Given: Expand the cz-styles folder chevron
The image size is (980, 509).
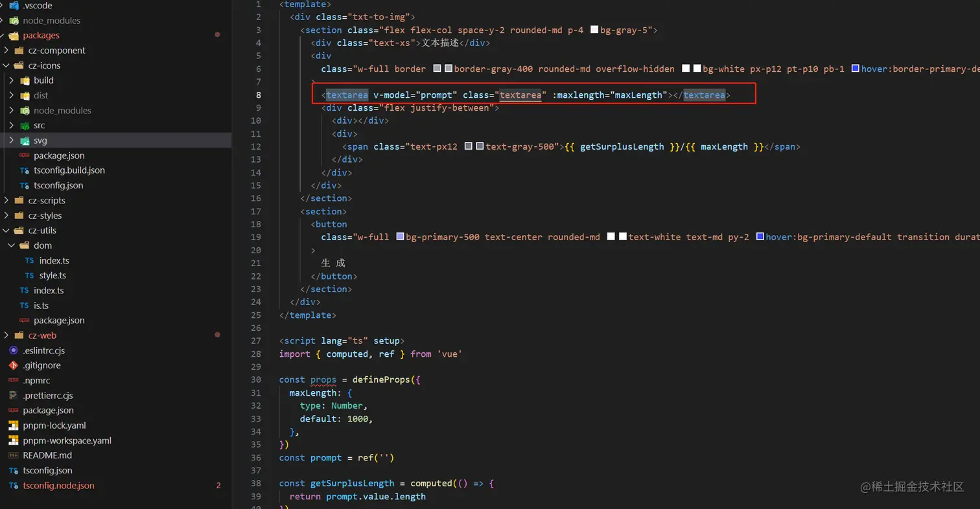Looking at the screenshot, I should (x=5, y=216).
